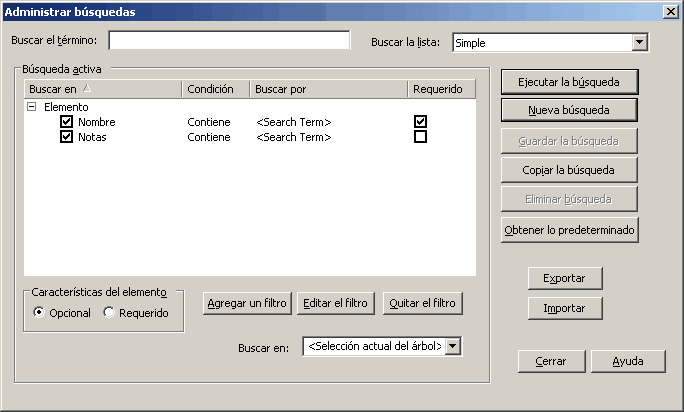Viewport: 684px width, 412px height.
Task: Open the Buscar la lista dropdown
Action: (x=639, y=42)
